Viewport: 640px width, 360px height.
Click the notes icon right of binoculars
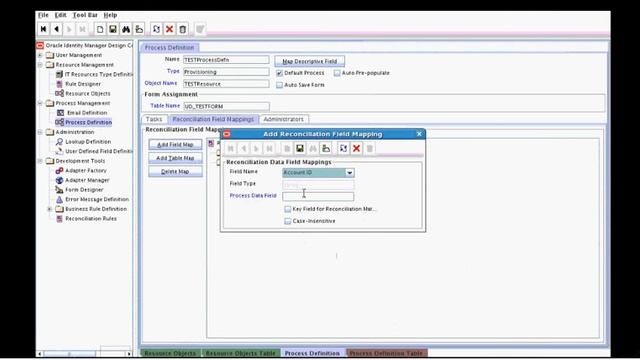click(x=139, y=29)
